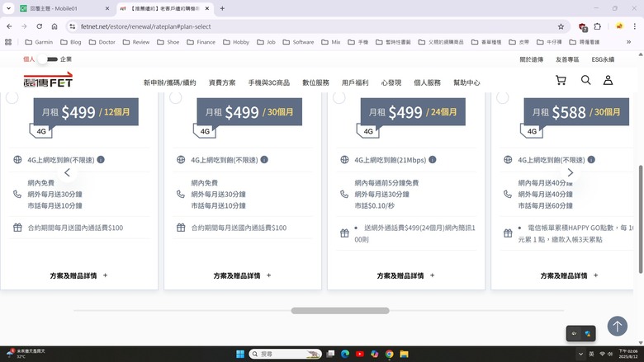Select the $588 / 30個月 plan radio button
644x362 pixels.
coord(502,97)
